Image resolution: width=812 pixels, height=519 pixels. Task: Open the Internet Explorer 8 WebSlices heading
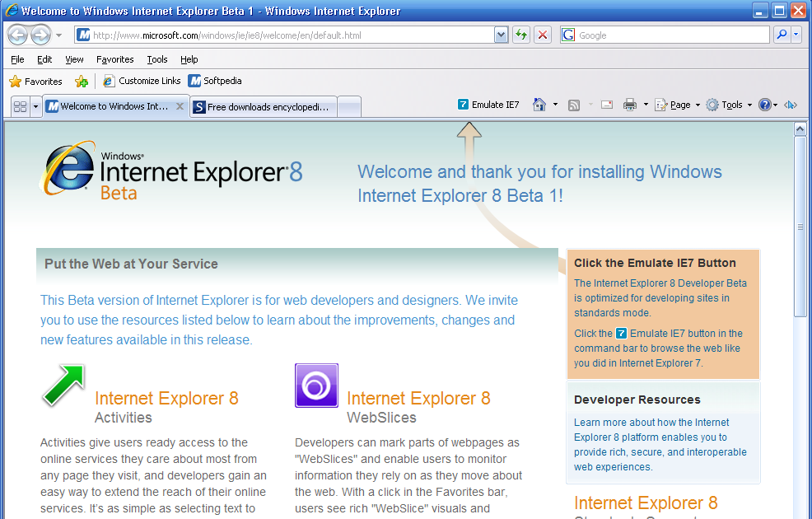click(418, 399)
